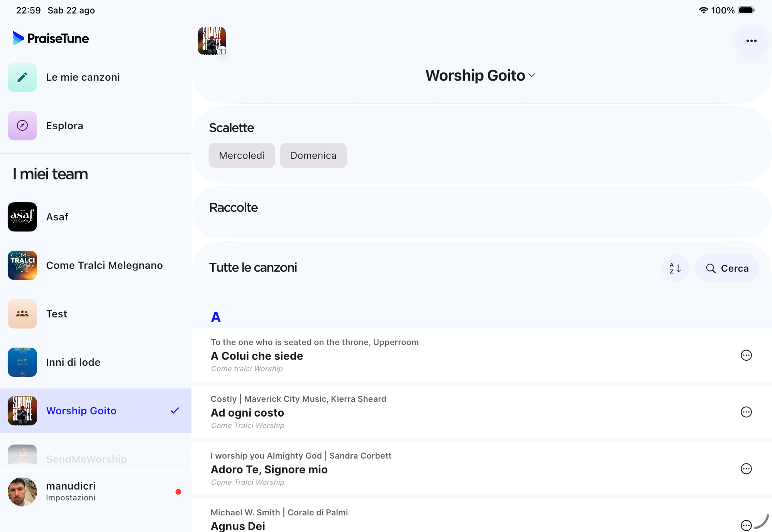Open the Inni di lode team artwork
772x532 pixels.
[x=22, y=362]
